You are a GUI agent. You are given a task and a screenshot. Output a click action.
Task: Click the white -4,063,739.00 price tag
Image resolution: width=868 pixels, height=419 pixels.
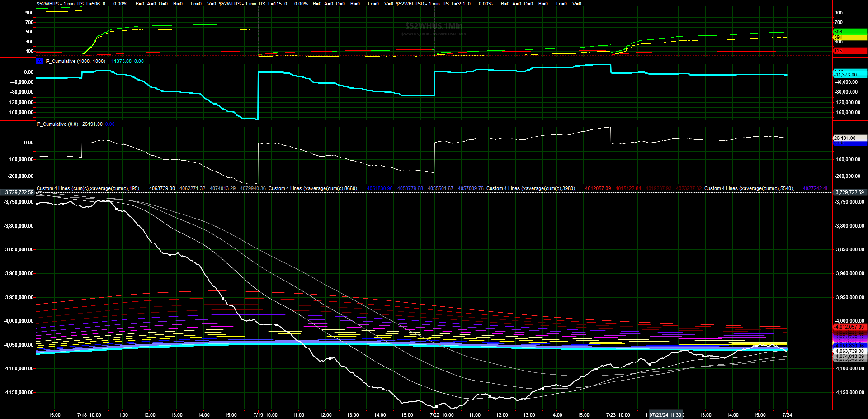(849, 351)
